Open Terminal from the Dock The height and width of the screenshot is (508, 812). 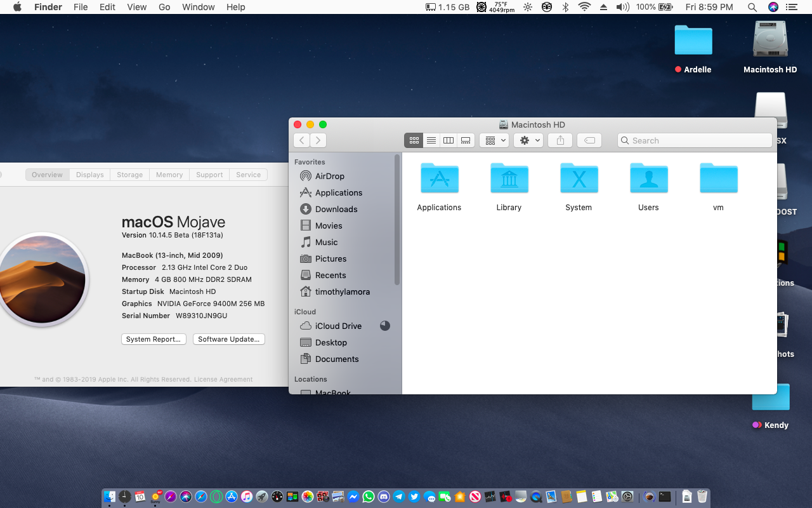(665, 497)
